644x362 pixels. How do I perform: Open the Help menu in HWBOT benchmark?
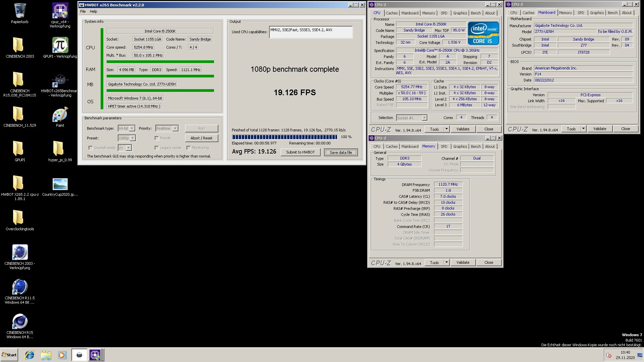point(94,11)
